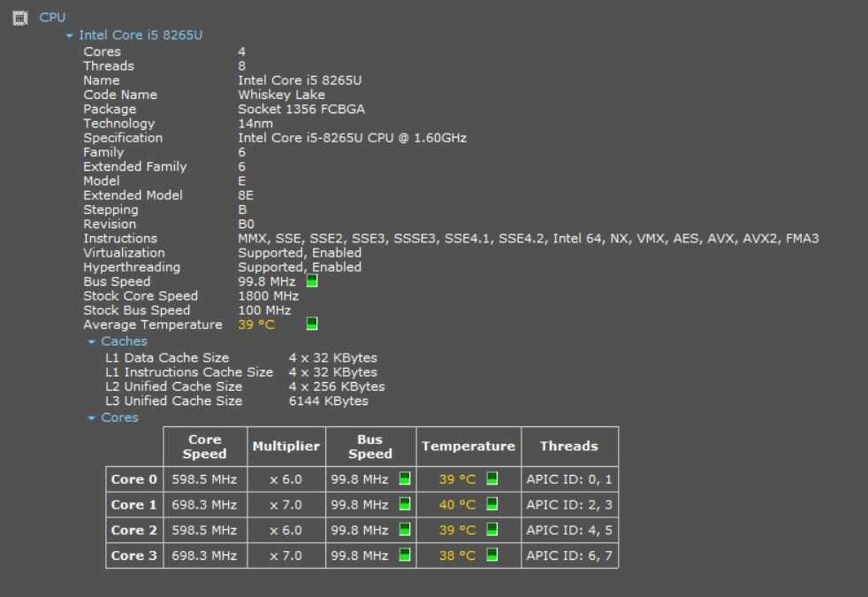The image size is (868, 597).
Task: Click the 38 °C temperature value
Action: pyautogui.click(x=457, y=556)
